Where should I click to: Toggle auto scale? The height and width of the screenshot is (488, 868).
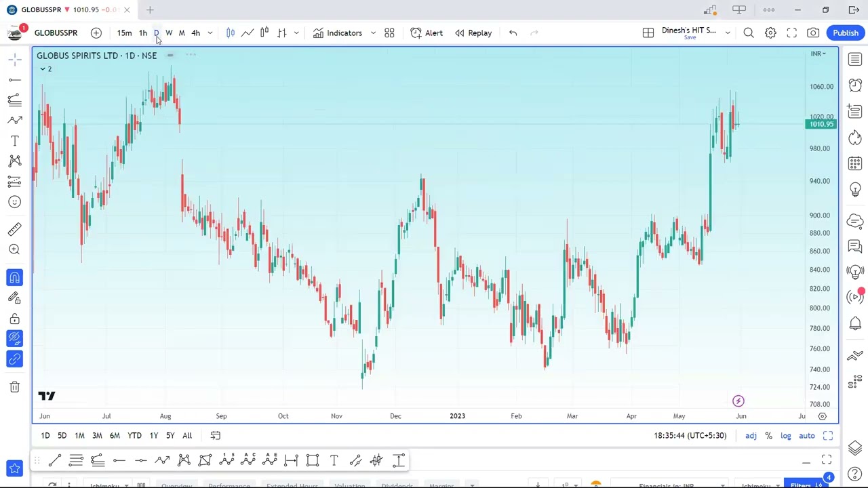807,436
